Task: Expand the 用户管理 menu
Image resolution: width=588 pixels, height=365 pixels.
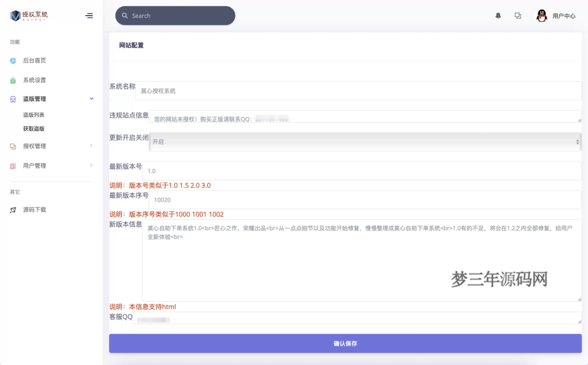Action: tap(90, 166)
